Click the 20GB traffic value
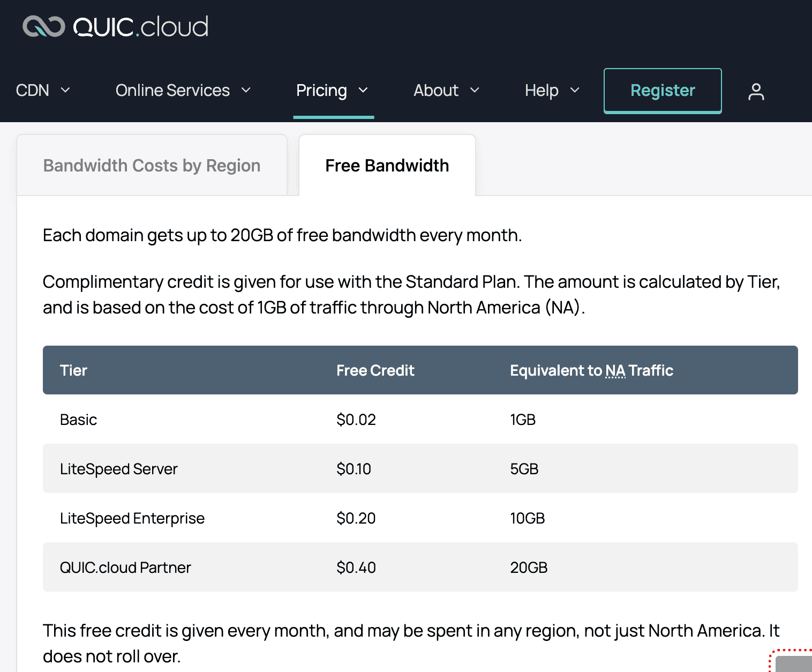The image size is (812, 672). click(529, 568)
